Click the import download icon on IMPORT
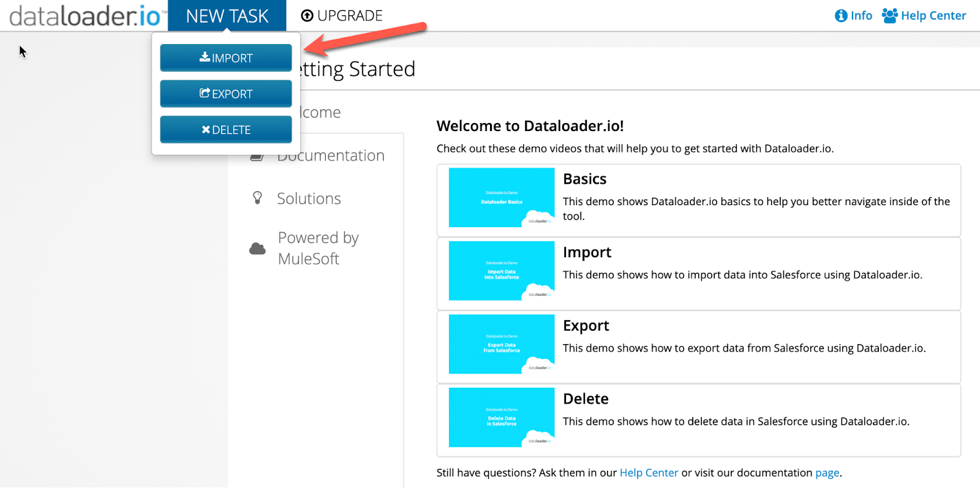This screenshot has height=488, width=980. tap(205, 57)
